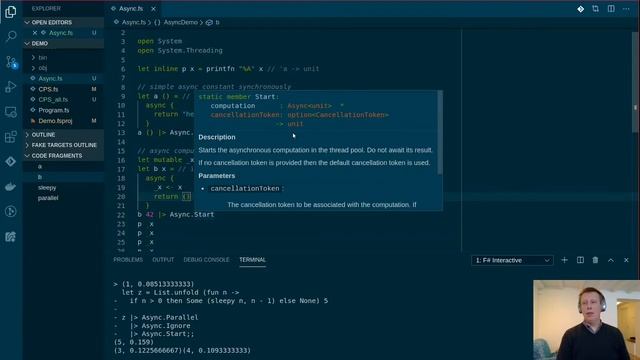The image size is (640, 360).
Task: Click the webcam video thumbnail
Action: 586,320
